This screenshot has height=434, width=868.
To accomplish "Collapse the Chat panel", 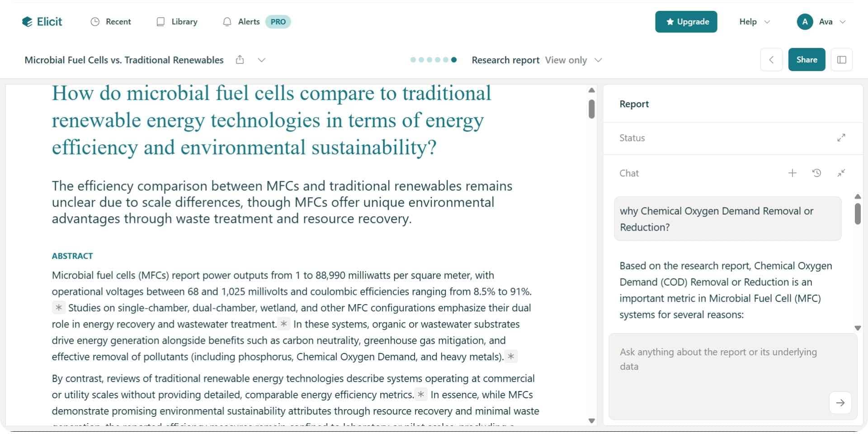I will click(841, 173).
